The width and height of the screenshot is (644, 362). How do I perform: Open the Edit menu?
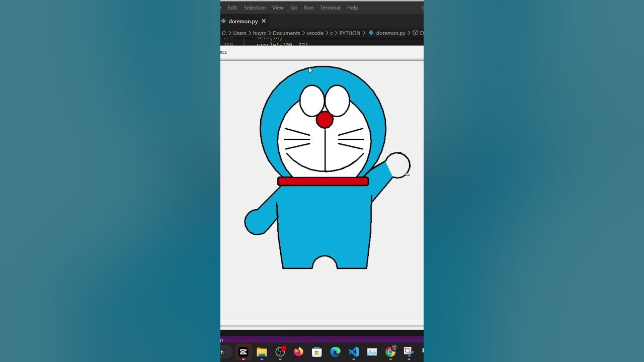[232, 8]
